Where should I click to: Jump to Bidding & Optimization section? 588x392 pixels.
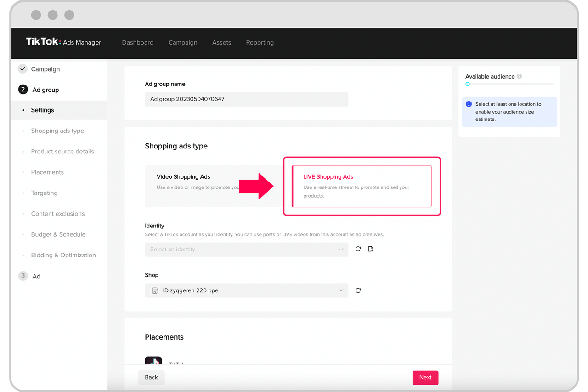(63, 255)
